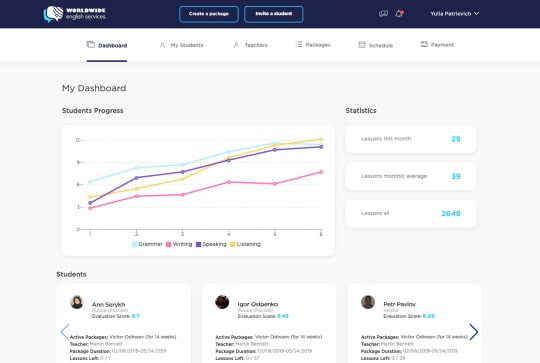Open Petr Pavlov student name
The height and width of the screenshot is (363, 540).
pyautogui.click(x=399, y=304)
